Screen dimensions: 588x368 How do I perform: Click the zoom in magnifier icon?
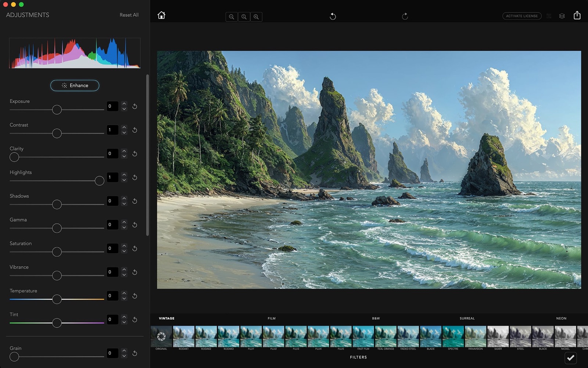pos(256,17)
